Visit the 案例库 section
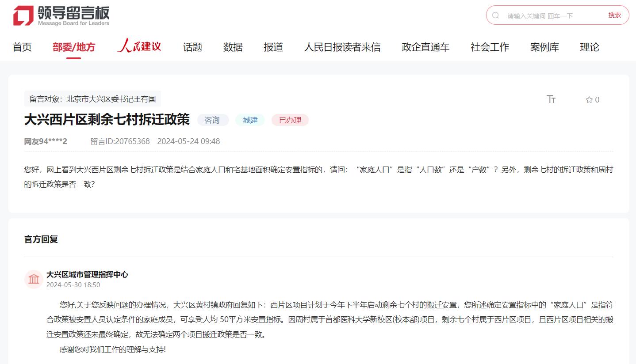 click(x=544, y=47)
